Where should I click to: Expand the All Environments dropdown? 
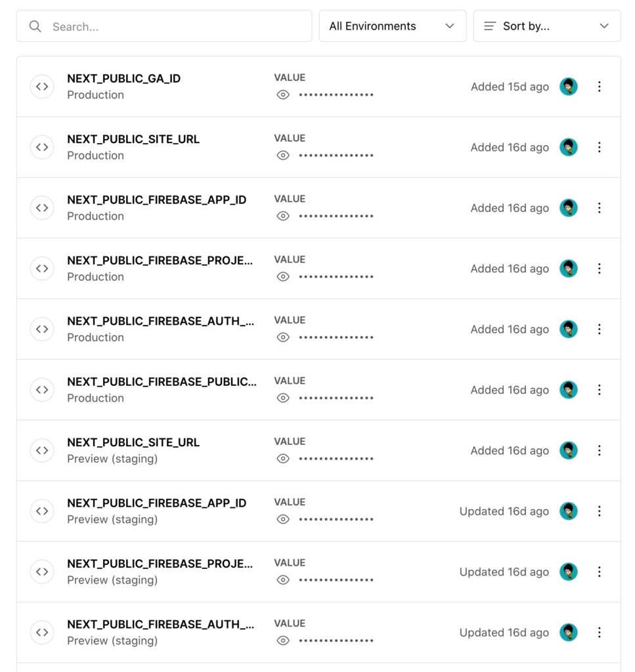(x=392, y=26)
